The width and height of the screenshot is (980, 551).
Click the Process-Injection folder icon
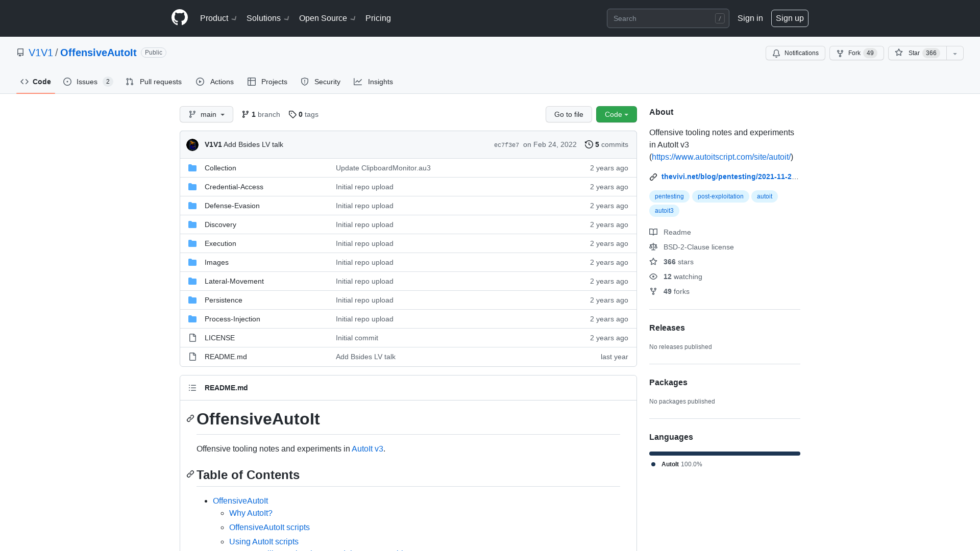(192, 319)
